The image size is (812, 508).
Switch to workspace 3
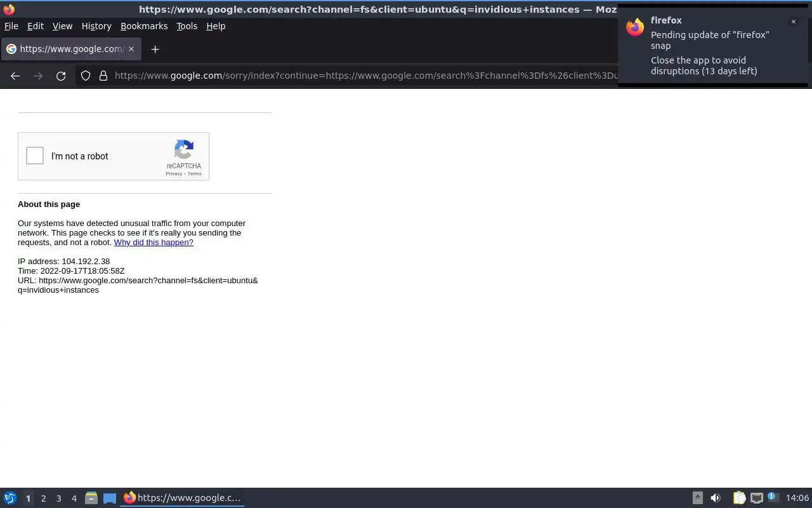[x=58, y=498]
